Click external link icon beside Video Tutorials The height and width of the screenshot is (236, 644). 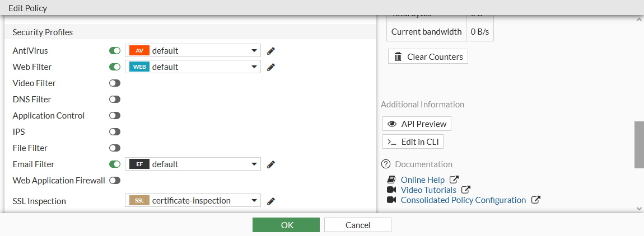[466, 190]
